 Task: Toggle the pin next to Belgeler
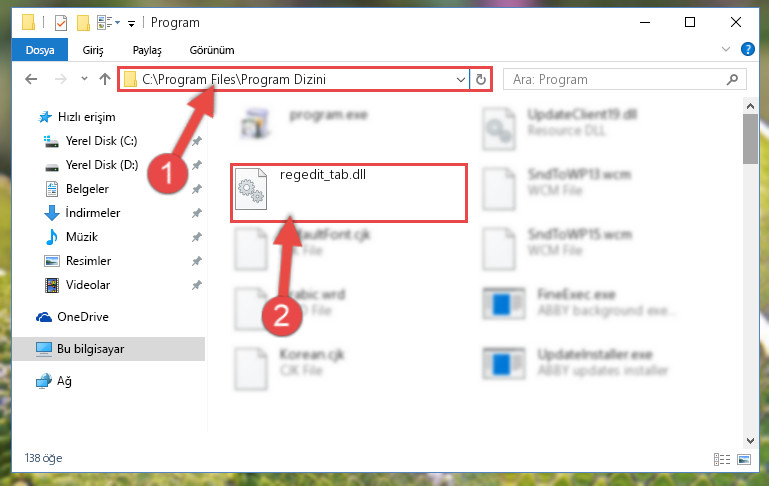click(197, 189)
